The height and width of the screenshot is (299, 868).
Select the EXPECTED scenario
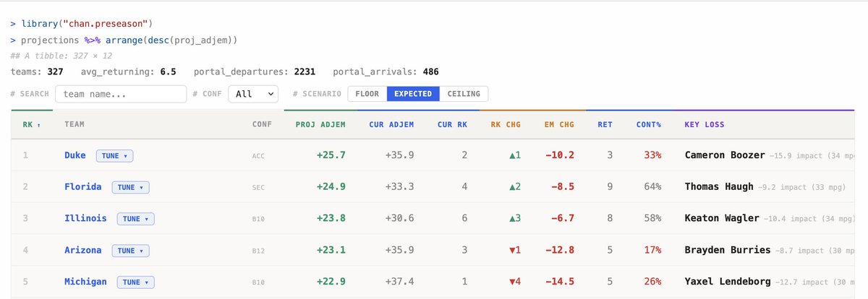(x=413, y=94)
